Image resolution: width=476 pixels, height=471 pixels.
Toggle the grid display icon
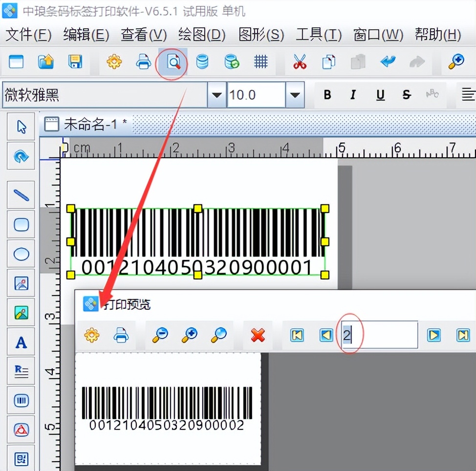pos(261,62)
